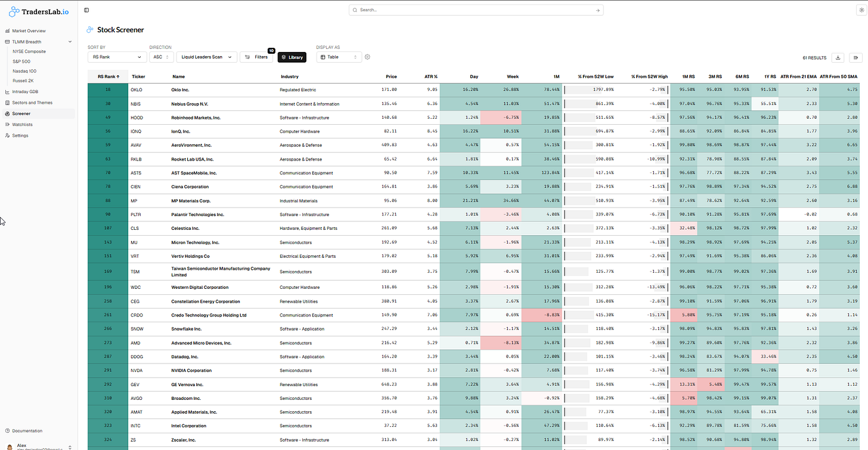Click the OKLO ticker cell
Screen dimensions: 868x450
point(137,90)
